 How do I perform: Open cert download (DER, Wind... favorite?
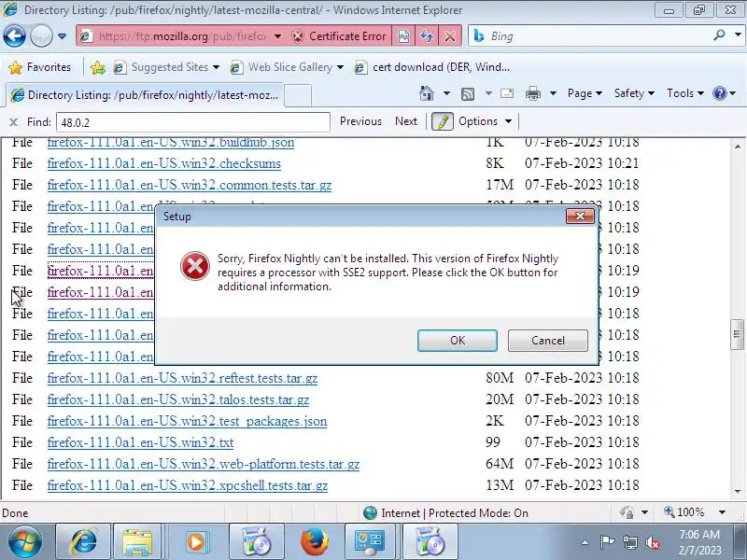click(x=432, y=67)
